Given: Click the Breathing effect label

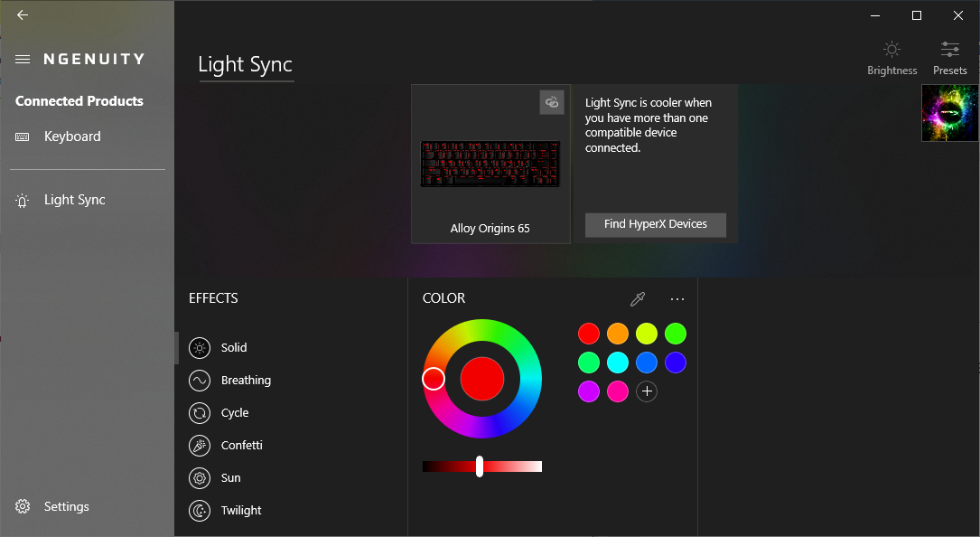Looking at the screenshot, I should 247,381.
